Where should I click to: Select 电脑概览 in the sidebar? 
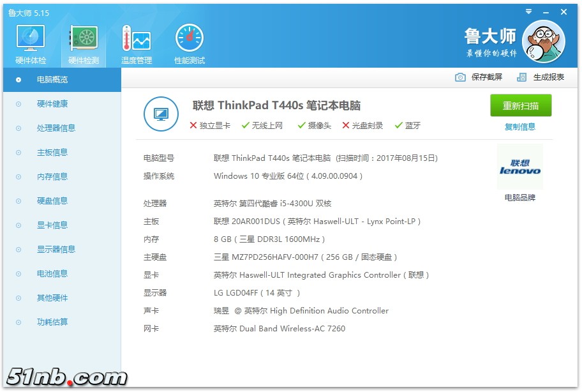[x=62, y=79]
